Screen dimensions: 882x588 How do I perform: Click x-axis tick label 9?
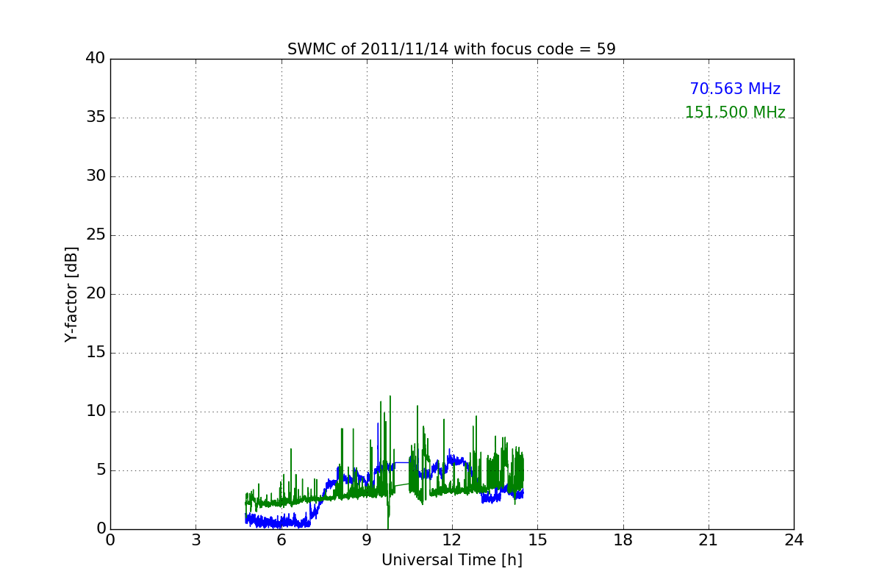pyautogui.click(x=367, y=540)
